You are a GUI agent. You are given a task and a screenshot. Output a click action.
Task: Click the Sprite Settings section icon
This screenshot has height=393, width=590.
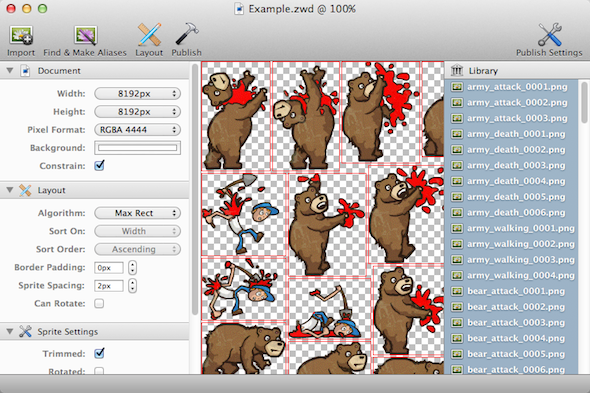[x=25, y=331]
